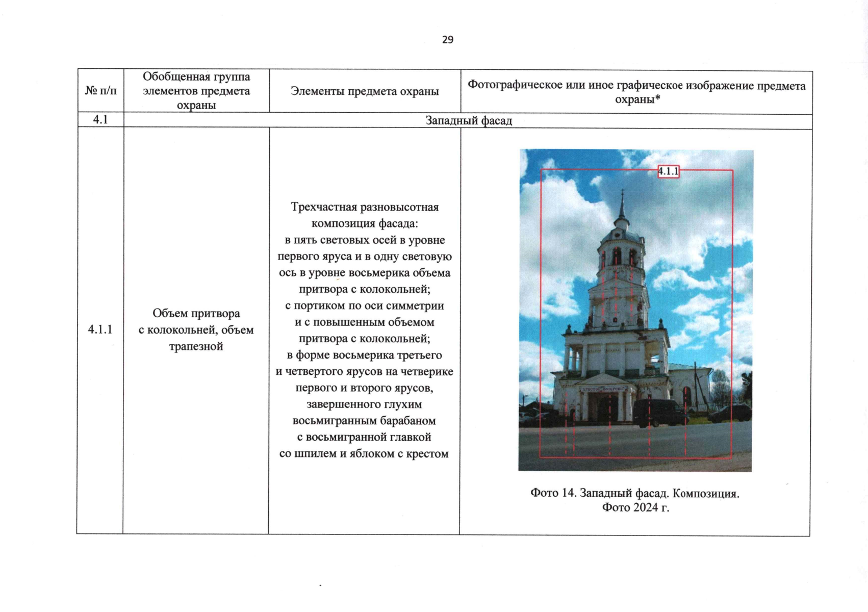Select the Элементы предмета охраны column header
Image resolution: width=868 pixels, height=612 pixels.
[x=364, y=93]
